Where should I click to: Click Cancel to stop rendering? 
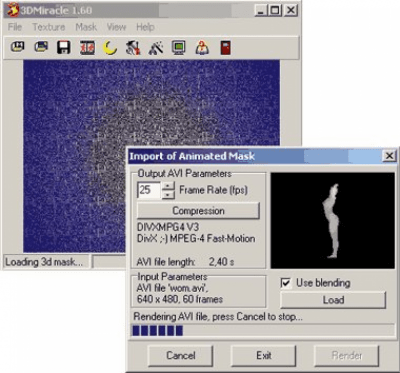point(180,355)
